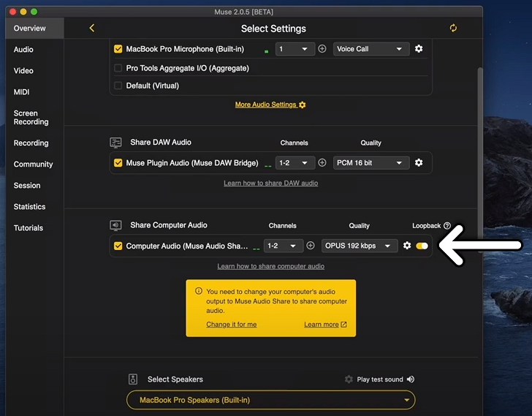Open the MIDI sidebar tab
This screenshot has width=532, height=416.
pos(21,92)
